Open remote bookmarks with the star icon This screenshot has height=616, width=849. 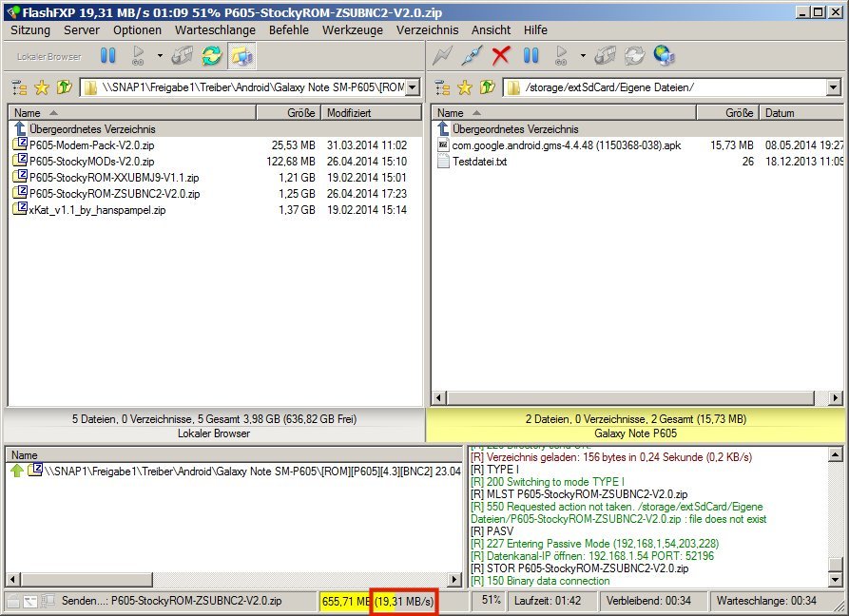click(x=465, y=87)
